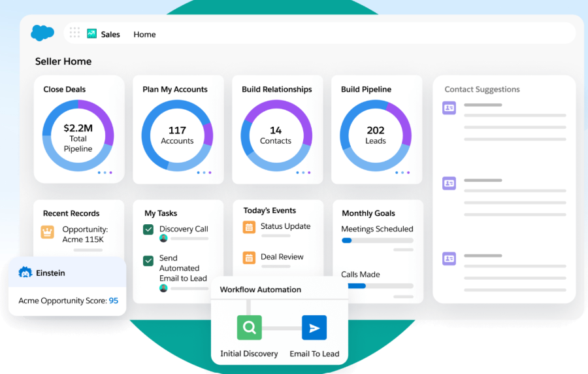The image size is (588, 374).
Task: Click the Contact Suggestions heading
Action: (482, 90)
